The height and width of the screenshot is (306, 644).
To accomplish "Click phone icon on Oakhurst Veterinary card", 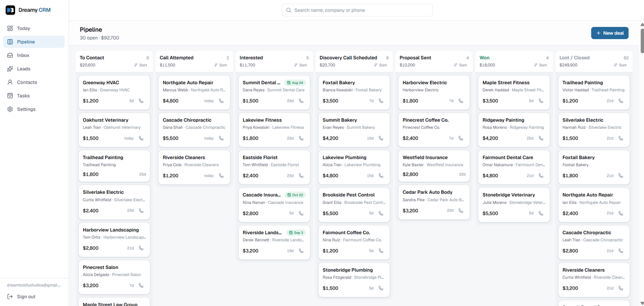I will point(141,139).
